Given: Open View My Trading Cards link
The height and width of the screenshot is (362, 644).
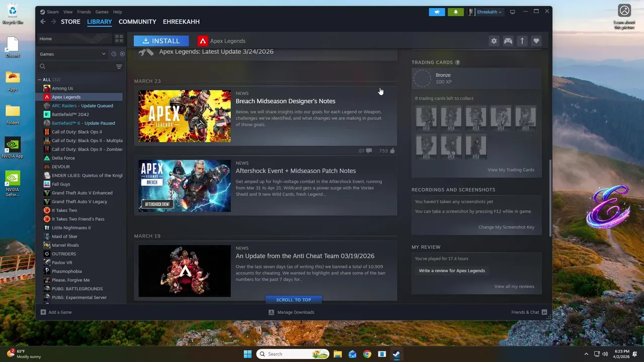Looking at the screenshot, I should pos(511,170).
